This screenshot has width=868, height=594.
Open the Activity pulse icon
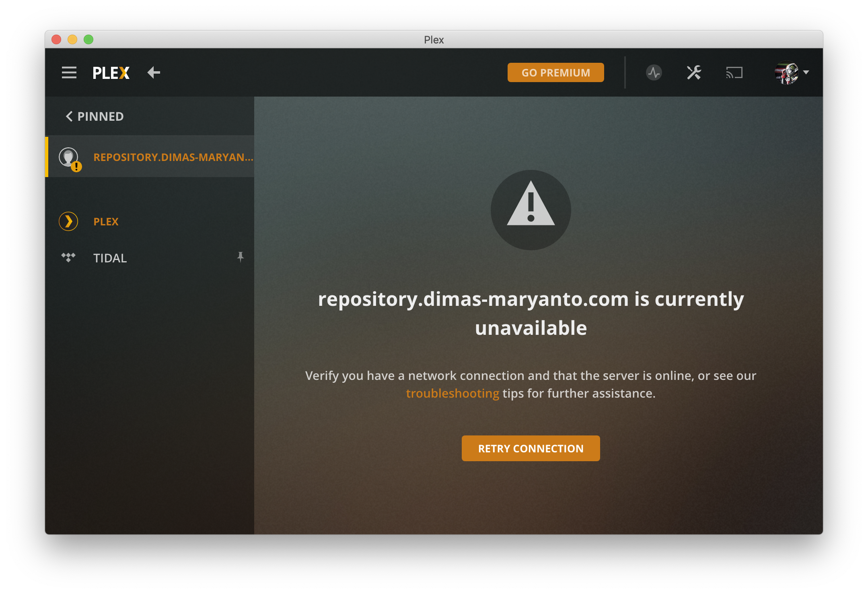tap(654, 73)
